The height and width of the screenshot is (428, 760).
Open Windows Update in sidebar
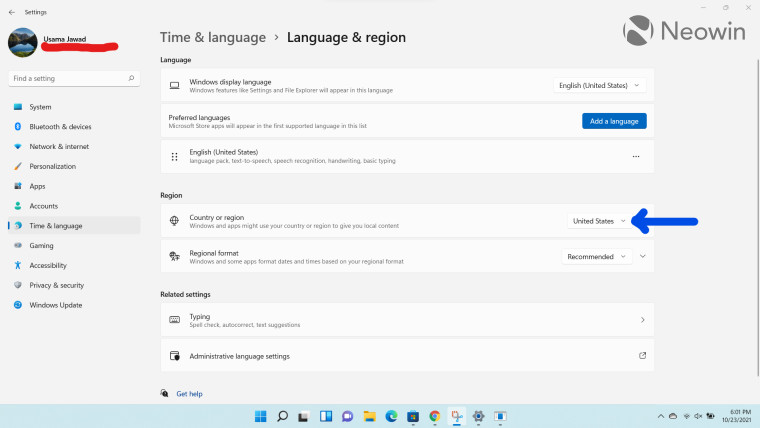pyautogui.click(x=74, y=305)
